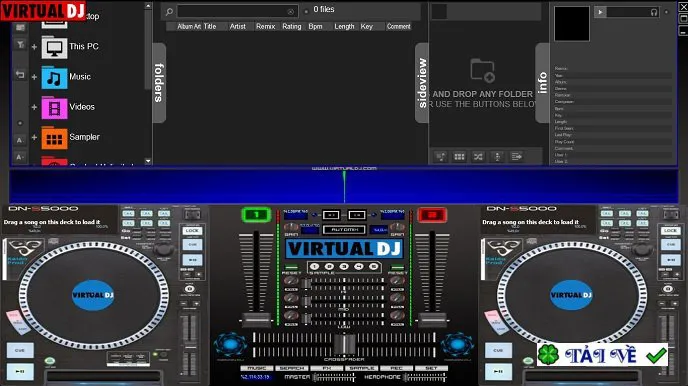Click the right deck CUE button

[x=498, y=350]
